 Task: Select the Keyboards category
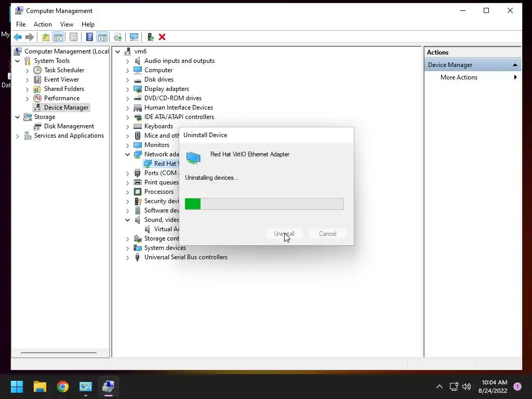[x=158, y=126]
